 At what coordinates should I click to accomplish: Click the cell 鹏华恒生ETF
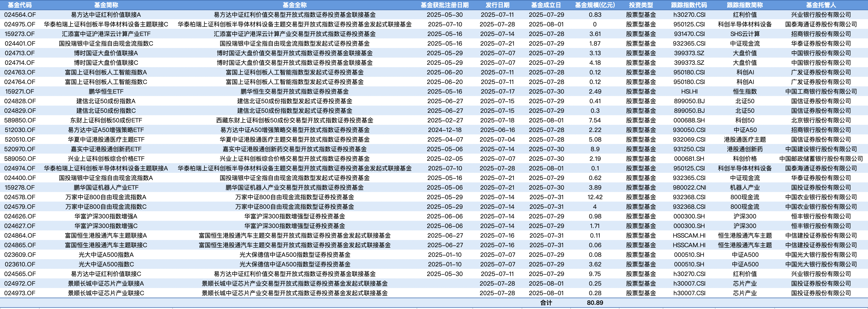pyautogui.click(x=106, y=92)
